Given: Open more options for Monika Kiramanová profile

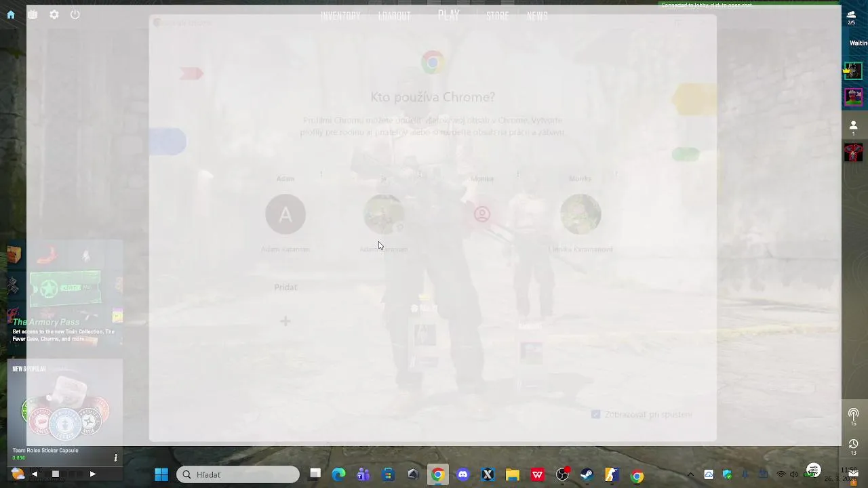Looking at the screenshot, I should [616, 175].
